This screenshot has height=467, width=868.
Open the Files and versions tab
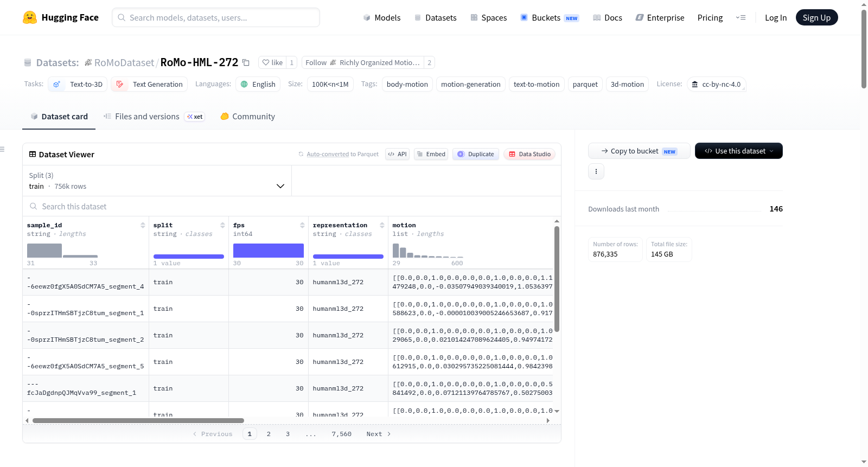(x=154, y=117)
